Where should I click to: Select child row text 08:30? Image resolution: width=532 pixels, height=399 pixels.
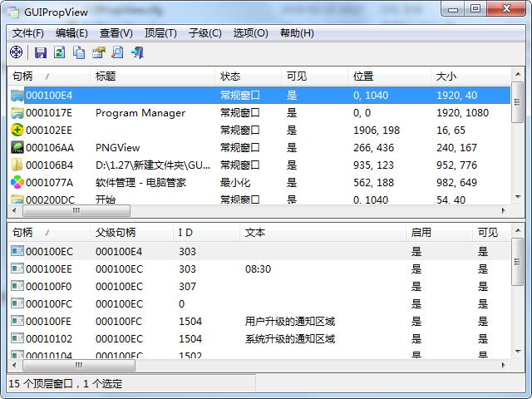pyautogui.click(x=259, y=269)
